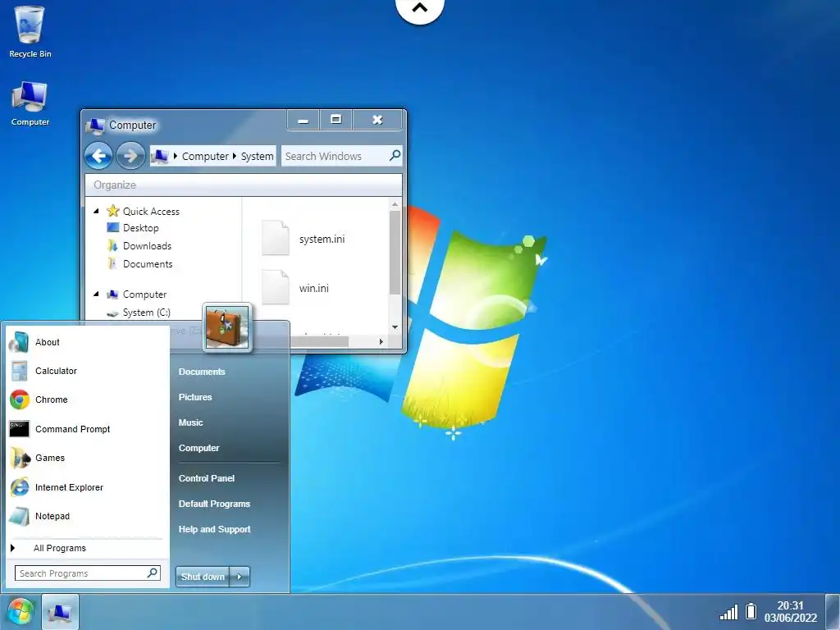Open Music in the Start menu
This screenshot has height=630, width=840.
coord(190,422)
